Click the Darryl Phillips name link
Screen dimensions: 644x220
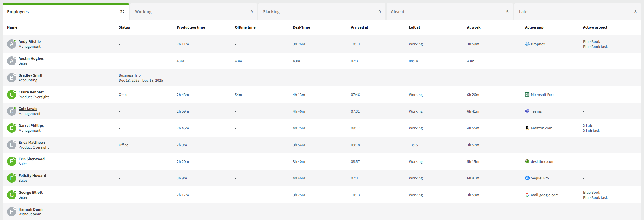click(31, 126)
